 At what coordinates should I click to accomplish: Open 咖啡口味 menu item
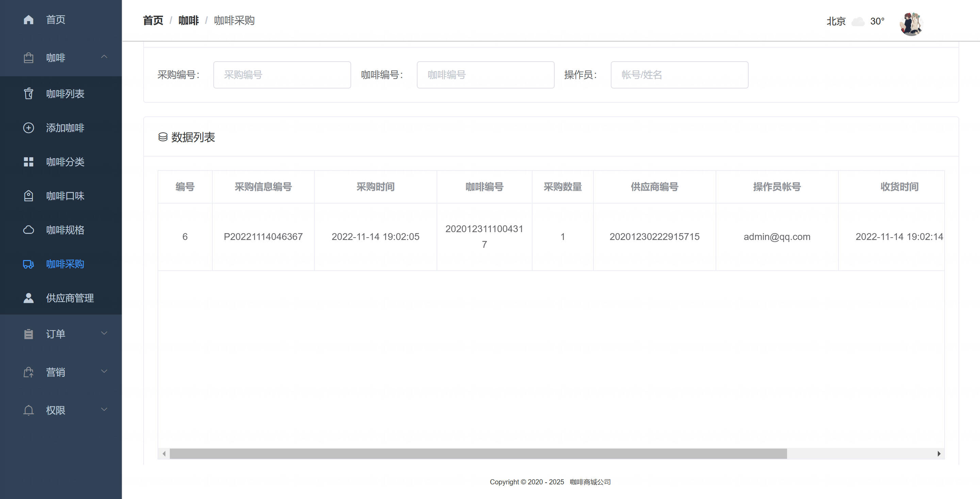click(x=61, y=196)
